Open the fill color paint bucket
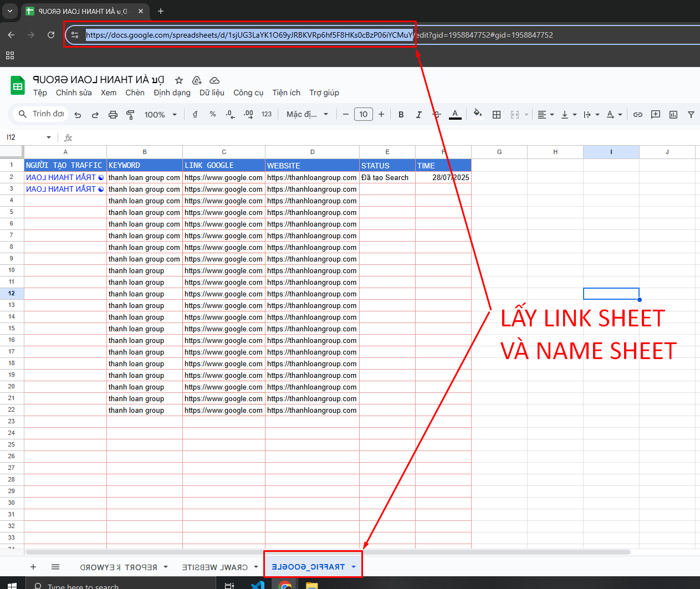The width and height of the screenshot is (700, 589). [478, 114]
